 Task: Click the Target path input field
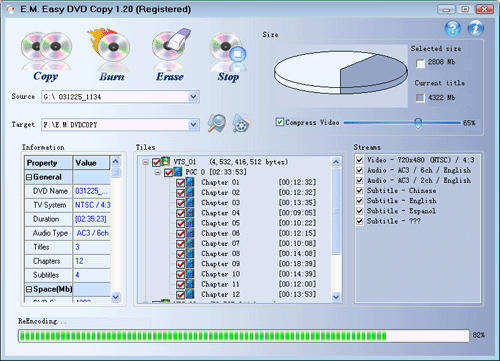tap(115, 125)
